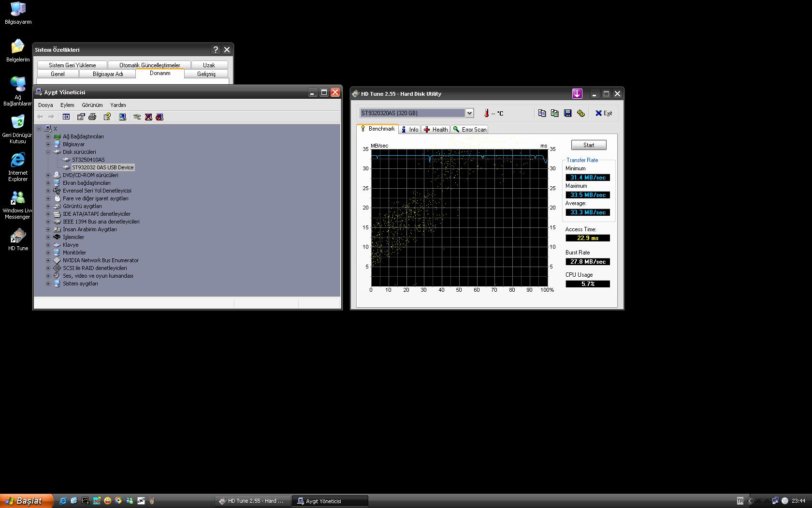Open the Bilgisayarım desktop icon

tap(18, 13)
